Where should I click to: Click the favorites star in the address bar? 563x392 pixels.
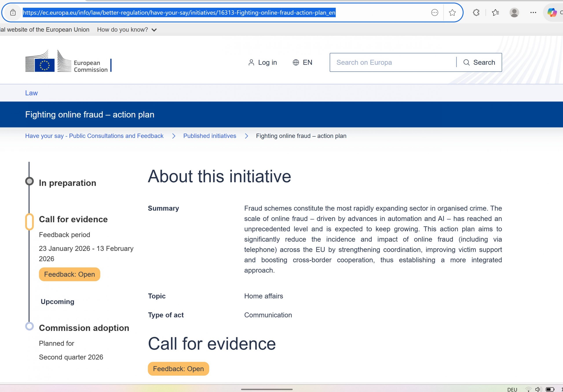coord(452,12)
